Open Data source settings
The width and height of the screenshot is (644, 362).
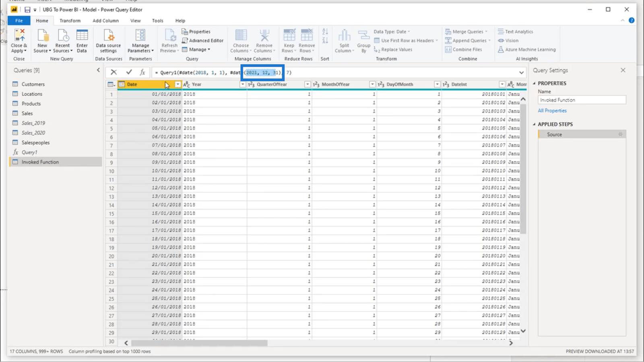click(108, 35)
